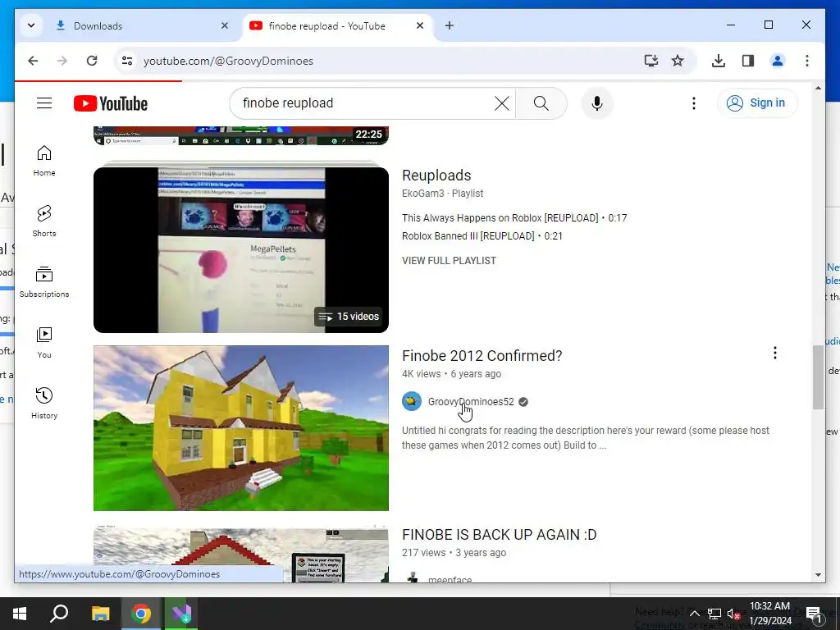
Task: Click the 15 videos playlist badge
Action: coord(349,317)
